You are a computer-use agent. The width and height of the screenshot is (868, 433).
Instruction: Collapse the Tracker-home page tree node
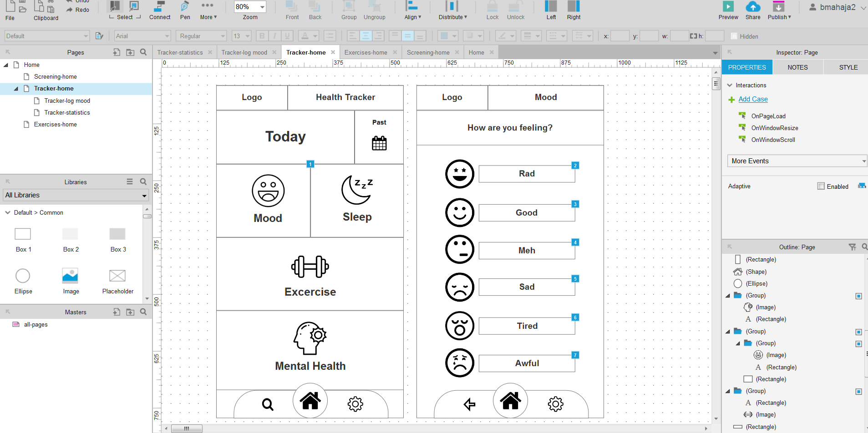pyautogui.click(x=16, y=89)
